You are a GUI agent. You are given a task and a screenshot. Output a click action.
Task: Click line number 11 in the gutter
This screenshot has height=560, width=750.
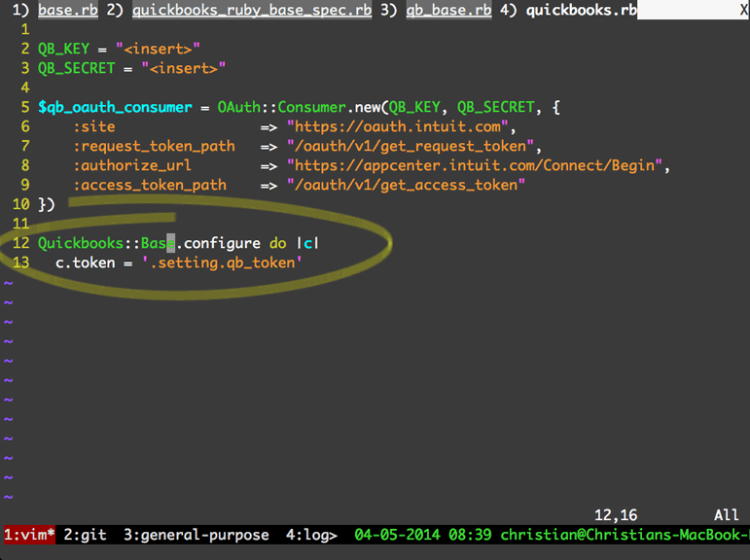pos(21,224)
